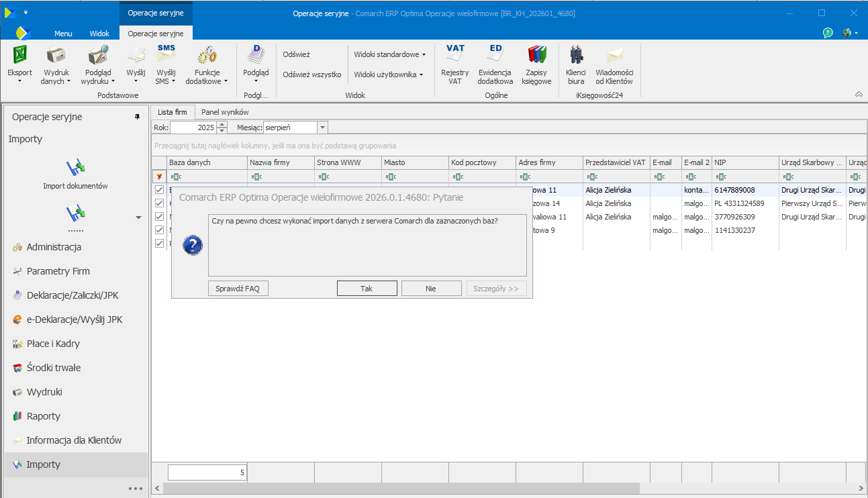
Task: Show more side panel options (three dots)
Action: coord(136,488)
